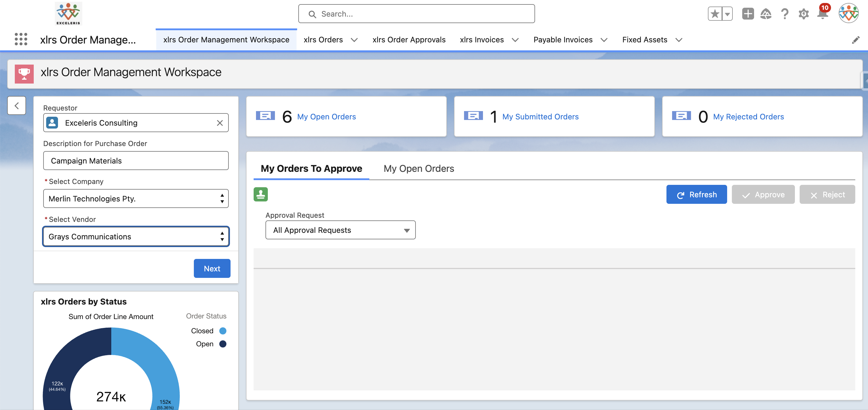Switch to My Open Orders tab
Viewport: 868px width, 410px height.
click(418, 168)
